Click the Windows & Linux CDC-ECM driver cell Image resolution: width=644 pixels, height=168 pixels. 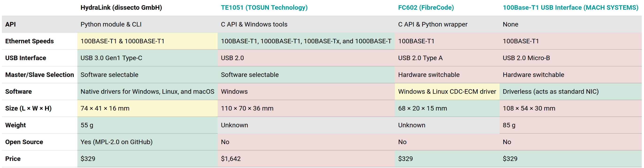coord(447,91)
